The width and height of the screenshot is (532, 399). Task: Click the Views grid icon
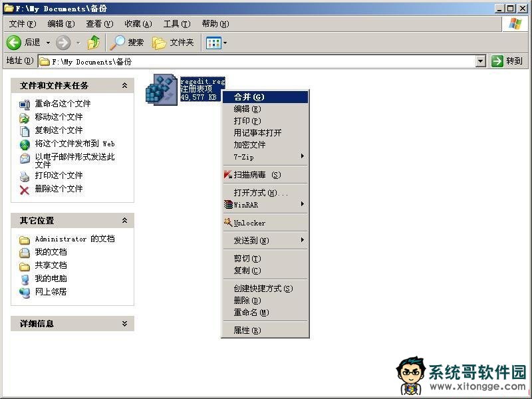[213, 43]
